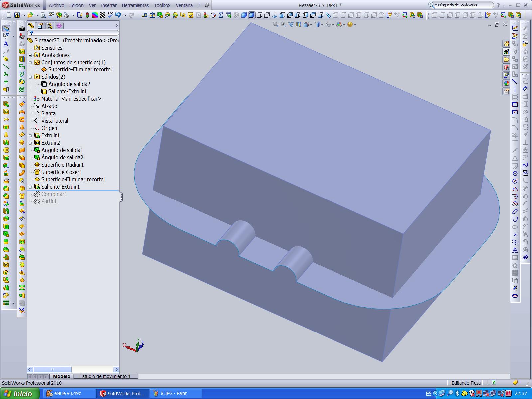
Task: Click the Undo arrow icon
Action: click(118, 15)
